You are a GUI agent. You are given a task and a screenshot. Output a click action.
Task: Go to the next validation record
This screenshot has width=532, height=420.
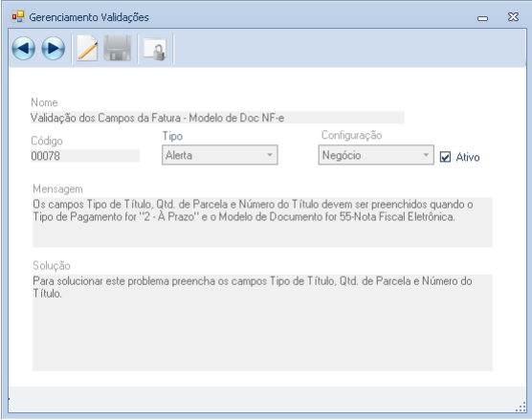tap(53, 48)
